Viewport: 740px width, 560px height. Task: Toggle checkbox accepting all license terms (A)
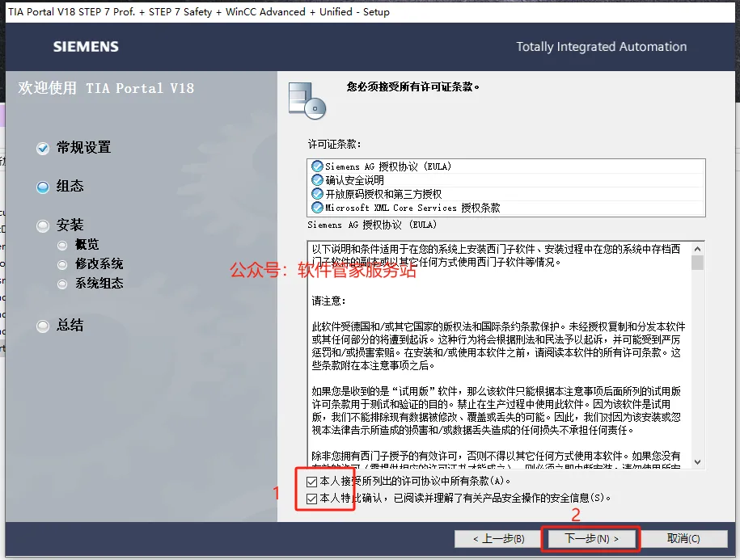(x=311, y=482)
